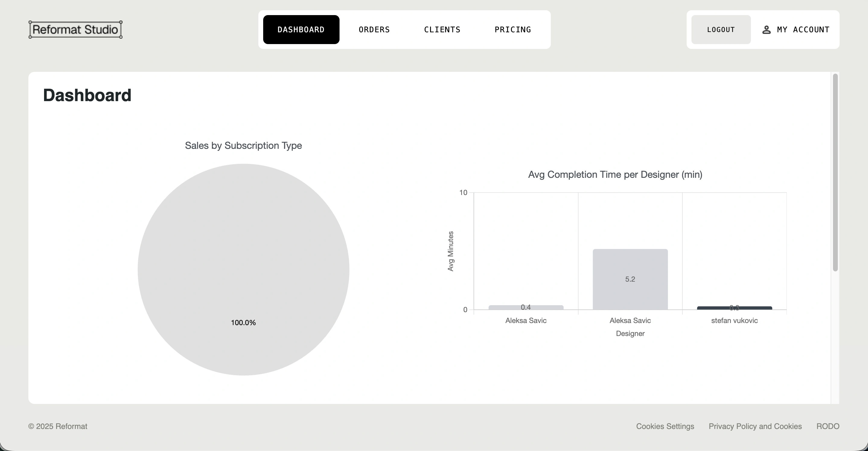Click the "stefan vukovic" axis label
868x451 pixels.
click(x=734, y=321)
